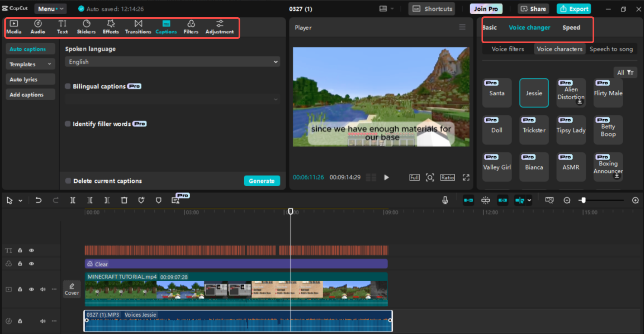Click the delete-right trim tool

(x=107, y=200)
